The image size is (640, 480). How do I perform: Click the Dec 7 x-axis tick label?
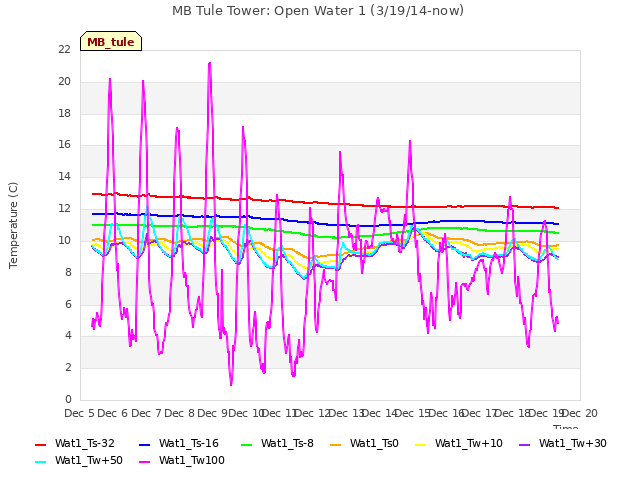click(x=146, y=413)
